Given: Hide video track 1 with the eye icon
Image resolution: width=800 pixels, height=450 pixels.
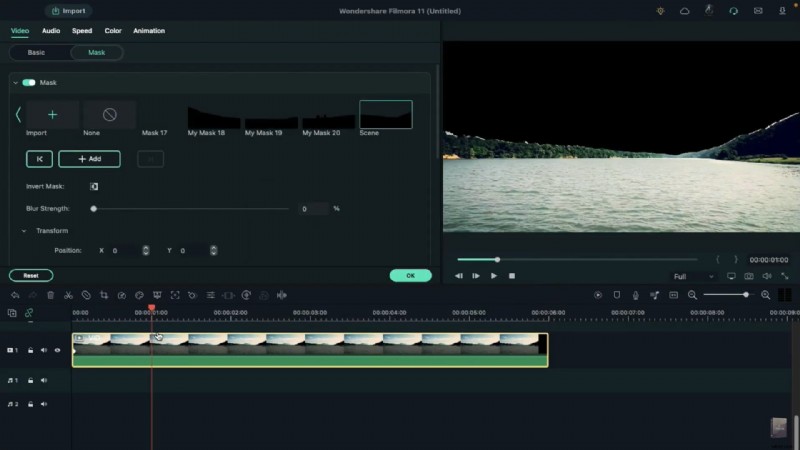Looking at the screenshot, I should pos(57,350).
